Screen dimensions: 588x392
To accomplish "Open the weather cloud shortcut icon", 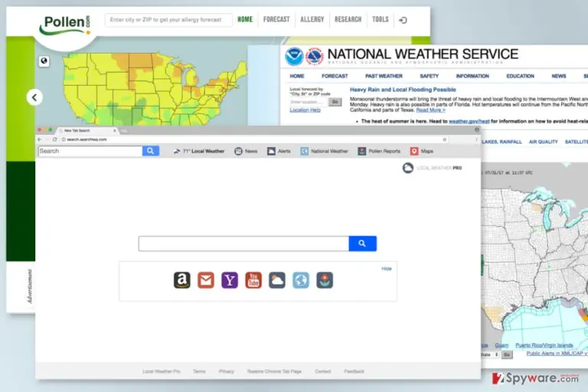I will click(277, 280).
